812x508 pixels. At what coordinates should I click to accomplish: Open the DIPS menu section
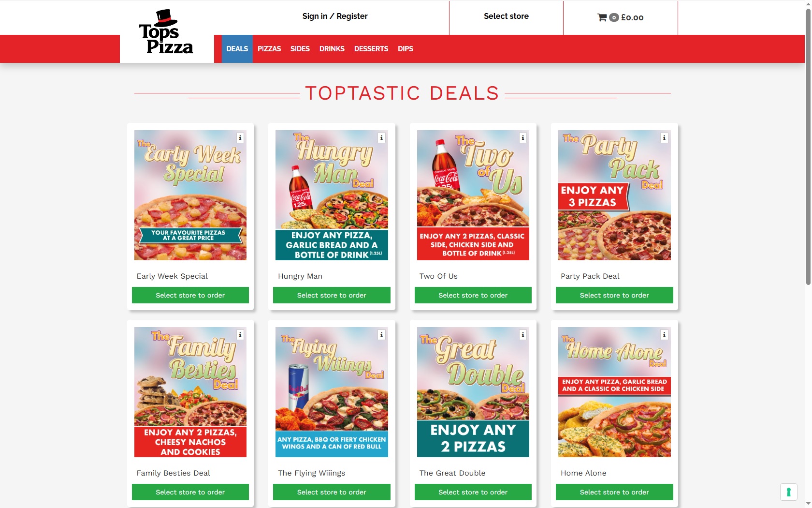[406, 49]
